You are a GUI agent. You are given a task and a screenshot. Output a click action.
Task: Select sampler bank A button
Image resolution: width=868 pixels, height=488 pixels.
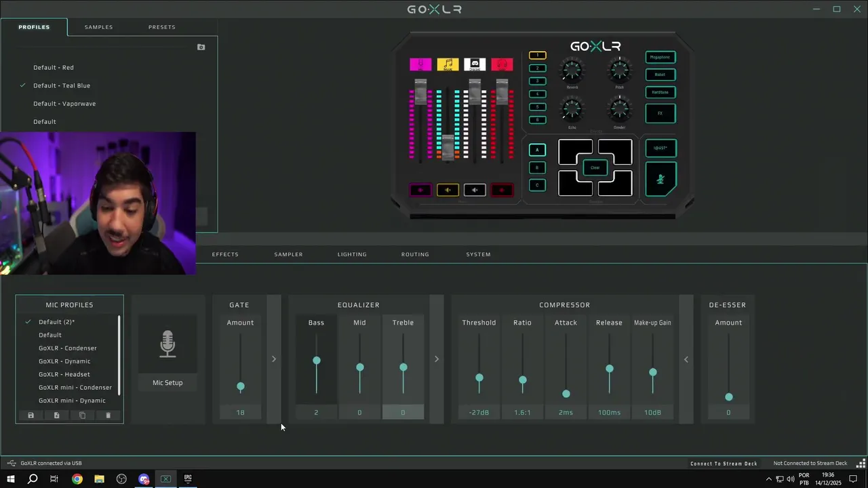tap(537, 150)
